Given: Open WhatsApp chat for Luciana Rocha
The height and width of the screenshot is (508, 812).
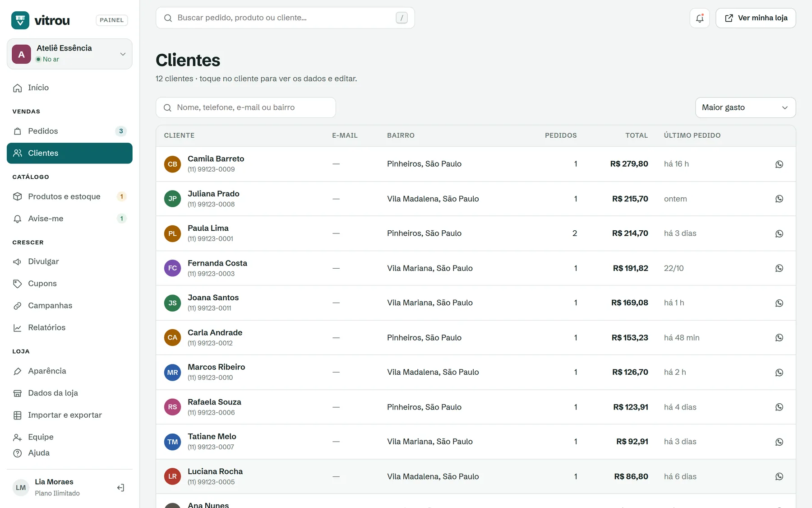Looking at the screenshot, I should pyautogui.click(x=779, y=476).
